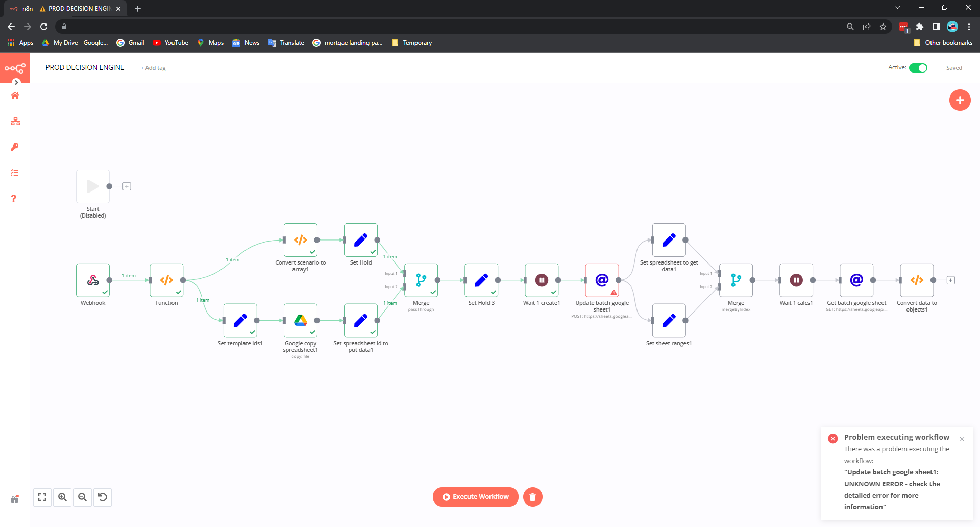Screen dimensions: 980x527
Task: Go back in browser history
Action: point(11,27)
